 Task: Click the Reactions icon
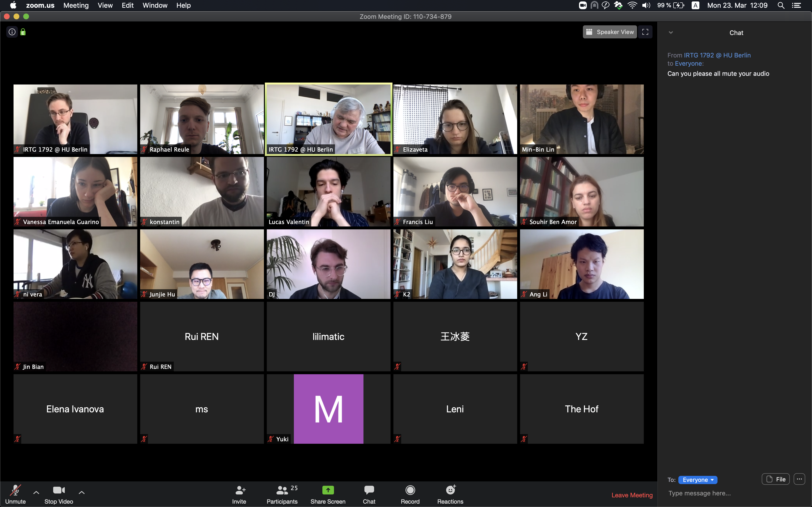(450, 490)
